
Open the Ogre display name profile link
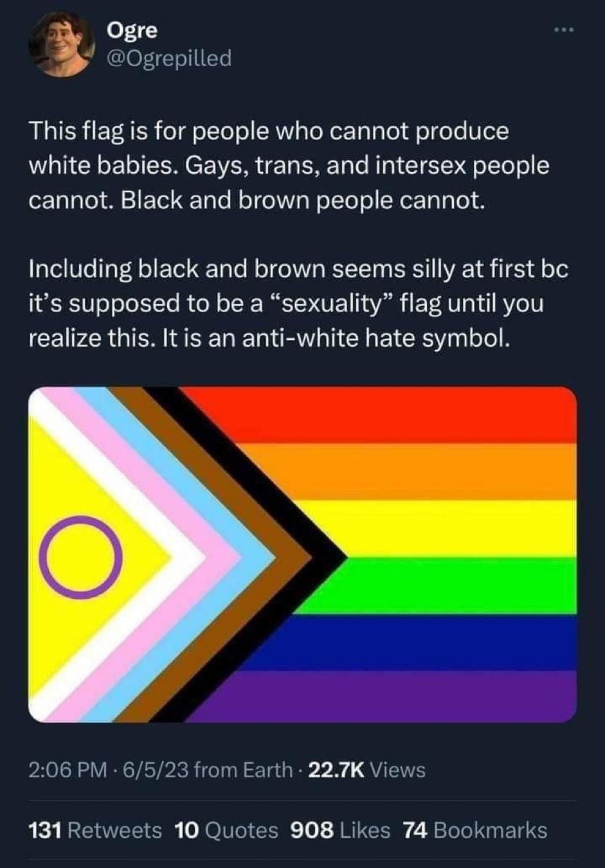pos(132,30)
